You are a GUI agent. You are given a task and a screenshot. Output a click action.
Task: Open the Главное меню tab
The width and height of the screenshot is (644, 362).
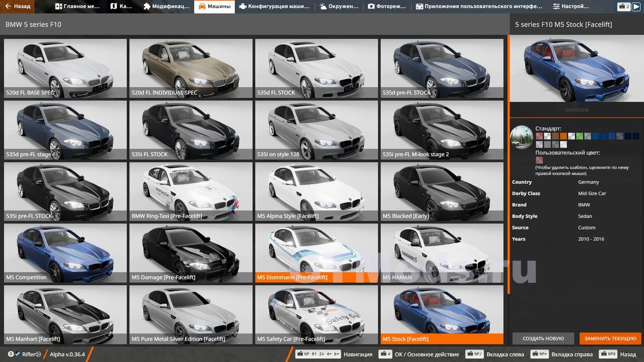(x=77, y=7)
